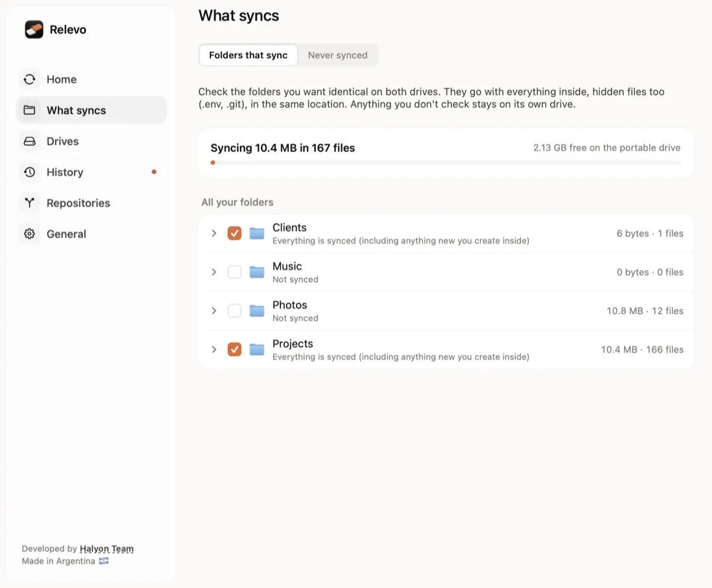Expand the Photos folder row
This screenshot has width=712, height=588.
point(214,311)
